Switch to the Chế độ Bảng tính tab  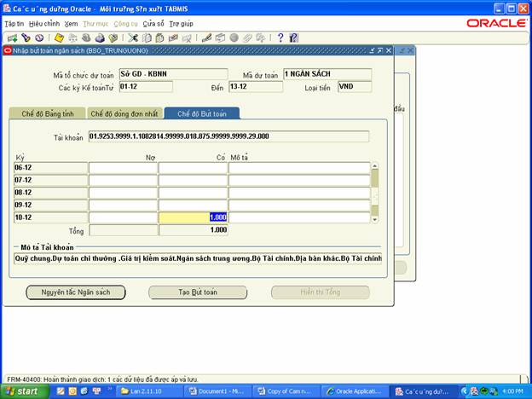point(47,113)
